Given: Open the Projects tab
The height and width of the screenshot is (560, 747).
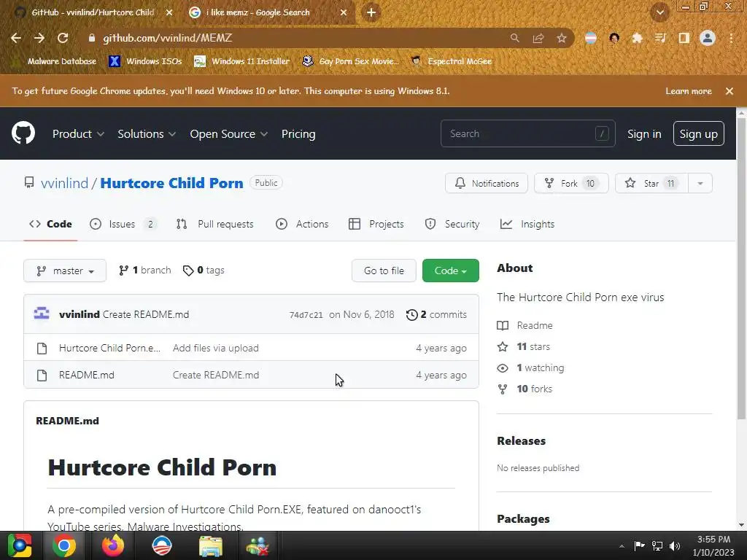Looking at the screenshot, I should [x=376, y=225].
